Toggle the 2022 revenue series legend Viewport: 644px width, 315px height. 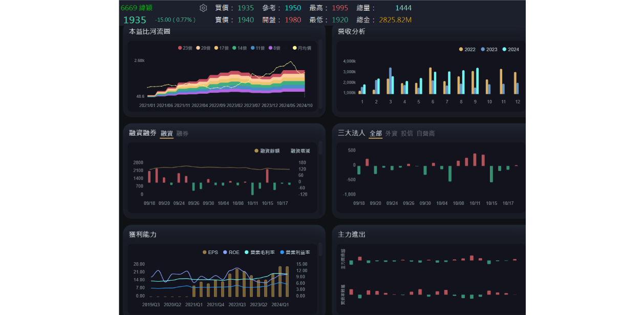click(467, 50)
